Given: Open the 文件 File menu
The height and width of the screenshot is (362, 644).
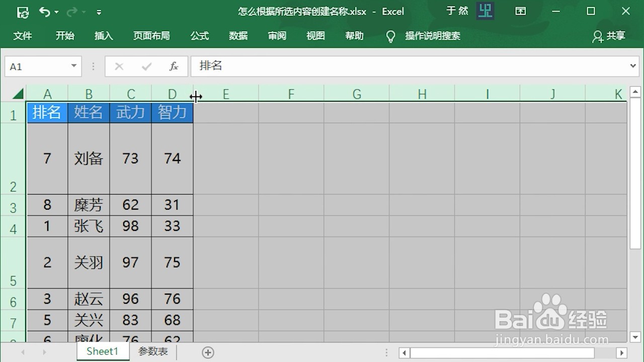Looking at the screenshot, I should point(23,36).
